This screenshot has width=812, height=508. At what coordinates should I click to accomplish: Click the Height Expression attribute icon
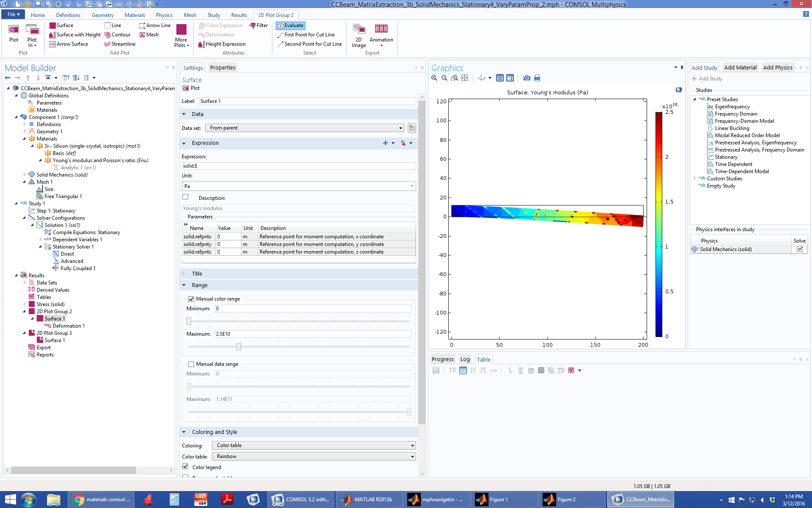[x=202, y=44]
